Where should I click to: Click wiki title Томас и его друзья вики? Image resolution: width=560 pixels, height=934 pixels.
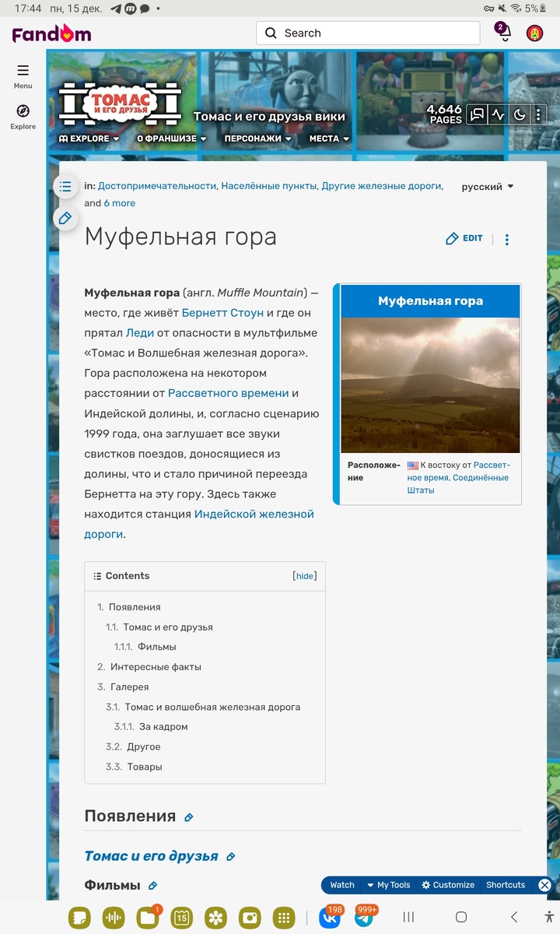[x=269, y=117]
